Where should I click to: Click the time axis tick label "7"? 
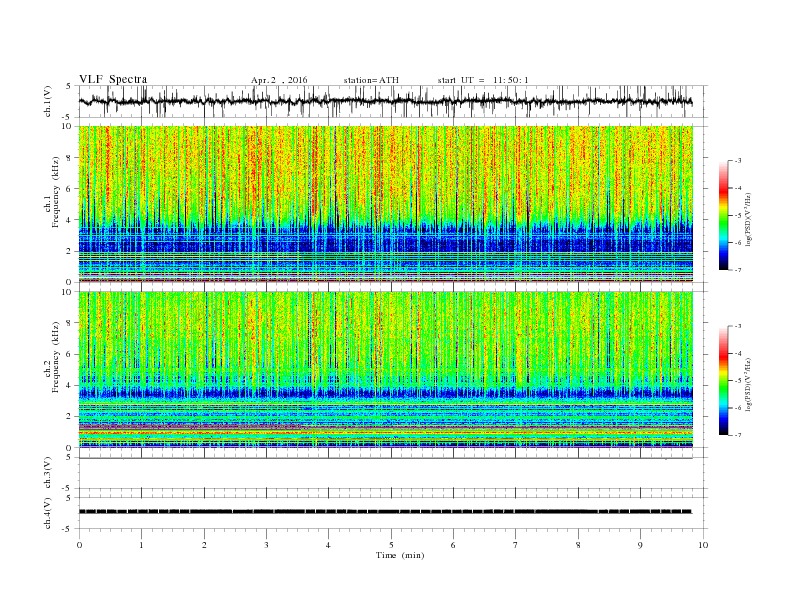click(516, 545)
